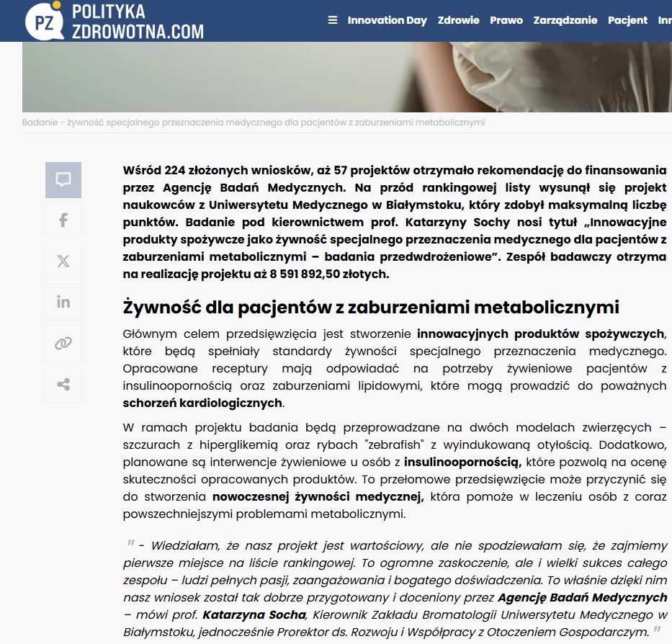Share article on X (Twitter)

[63, 261]
